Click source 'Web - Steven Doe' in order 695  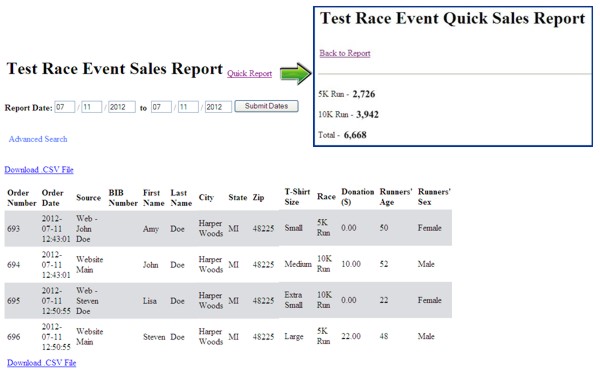[87, 301]
